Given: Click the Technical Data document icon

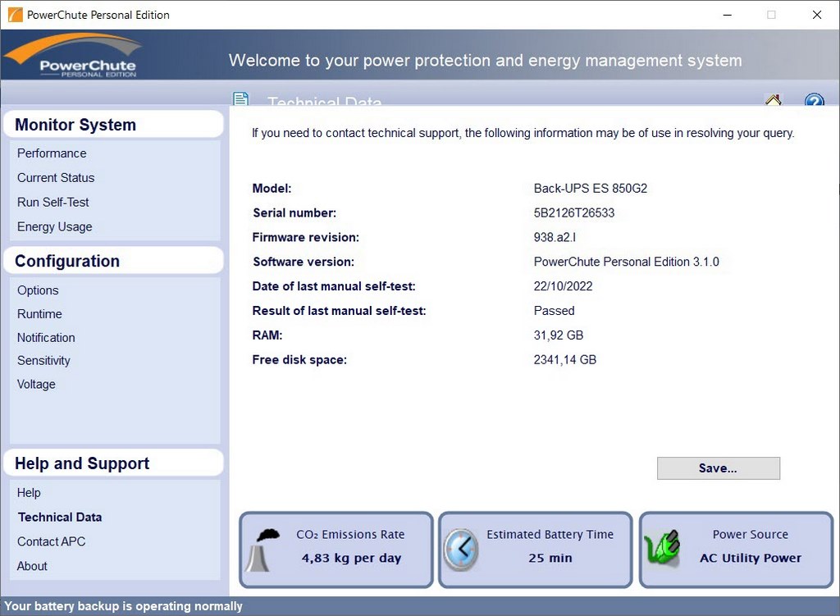Looking at the screenshot, I should (241, 99).
